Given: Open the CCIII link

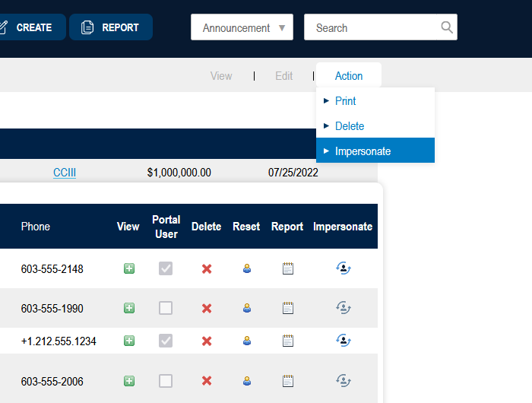Looking at the screenshot, I should (x=65, y=173).
